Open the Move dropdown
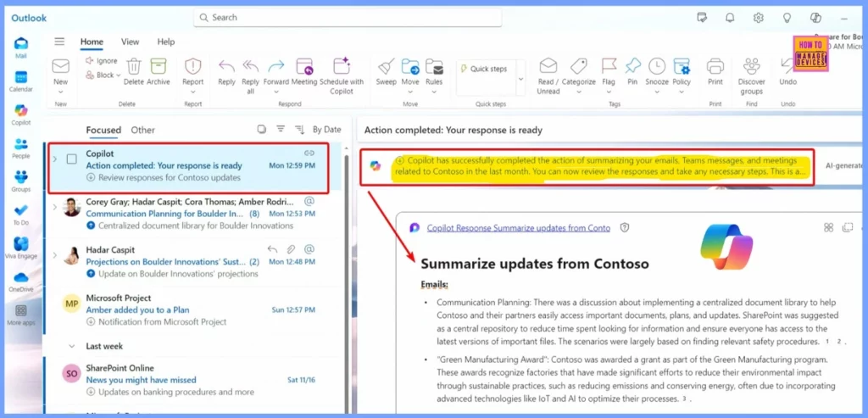The image size is (868, 418). point(410,92)
